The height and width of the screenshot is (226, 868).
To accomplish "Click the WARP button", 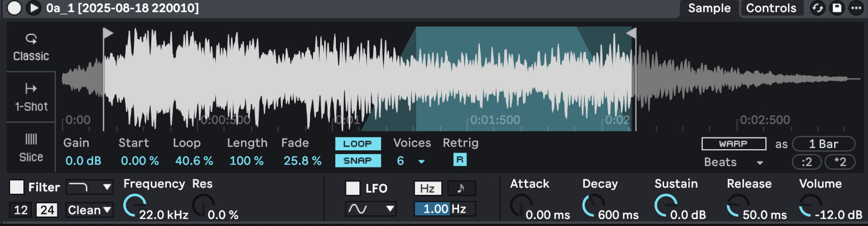I will pos(734,144).
